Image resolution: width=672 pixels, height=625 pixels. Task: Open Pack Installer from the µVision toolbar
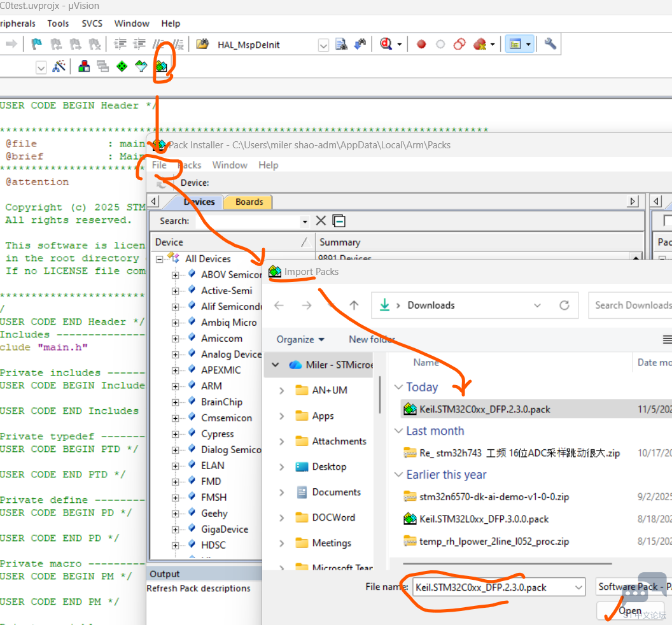161,66
